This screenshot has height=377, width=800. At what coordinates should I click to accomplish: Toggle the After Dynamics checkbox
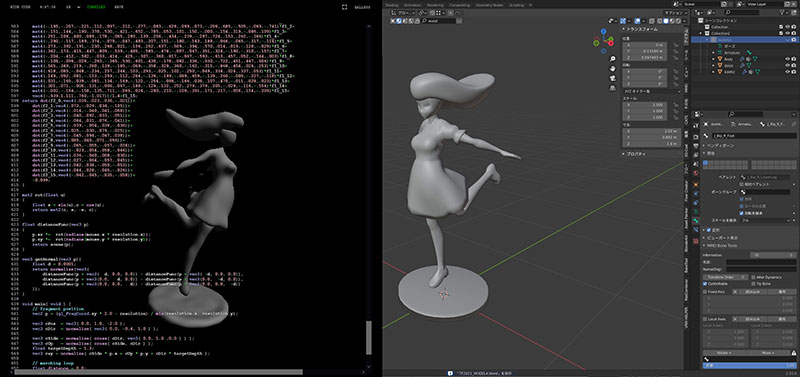point(754,278)
